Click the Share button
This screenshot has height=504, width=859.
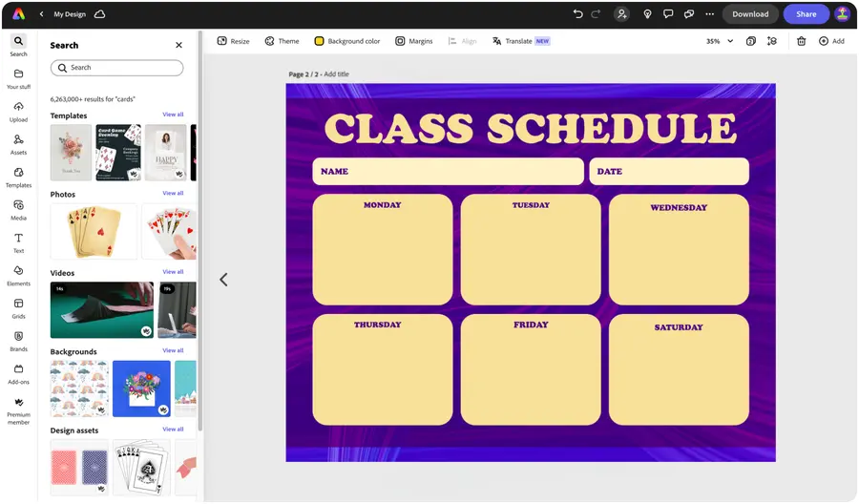[806, 14]
